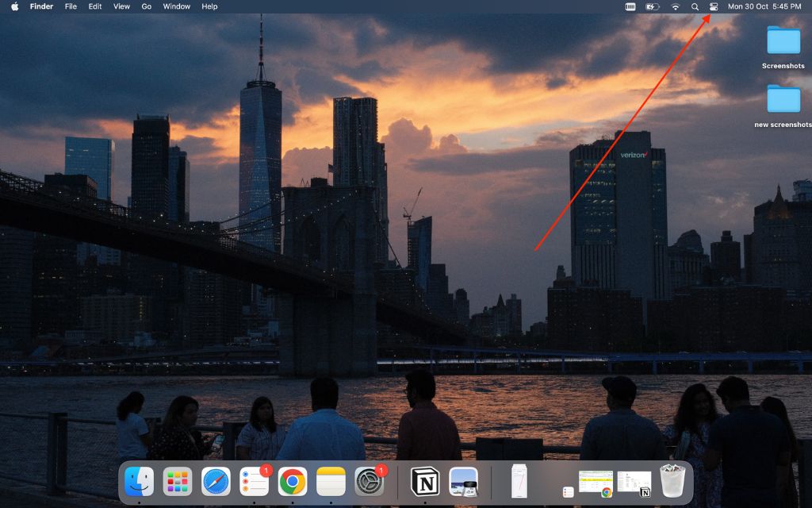
Task: Open the Apple menu
Action: click(14, 6)
